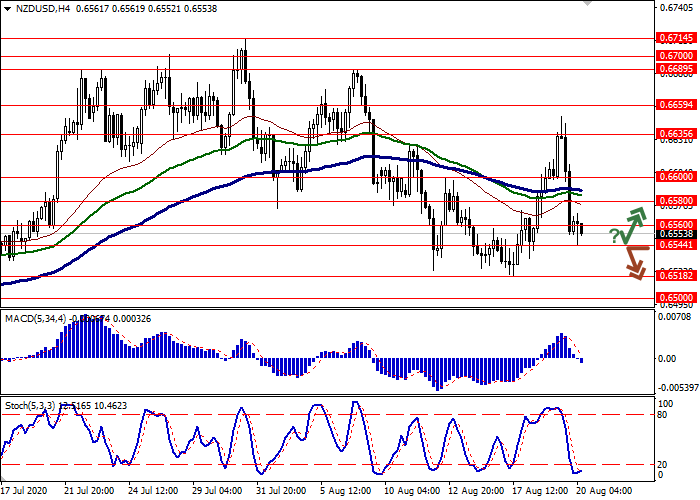Click the 20 Aug 04:00 time axis marker
This screenshot has width=700, height=500.
tap(604, 491)
